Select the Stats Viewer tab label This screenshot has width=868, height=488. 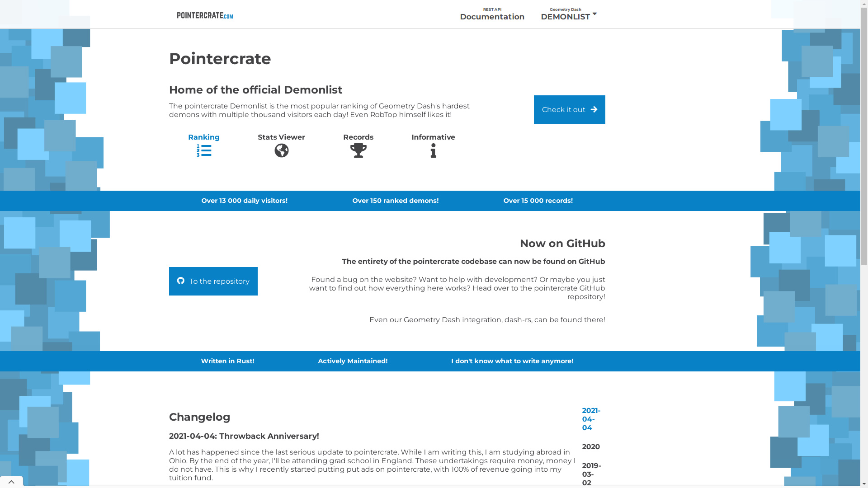coord(281,137)
